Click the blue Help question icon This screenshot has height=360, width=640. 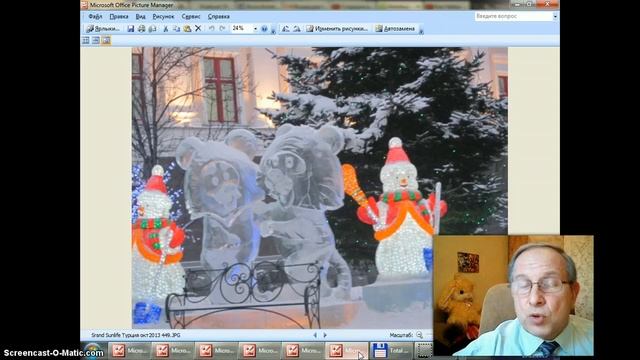click(264, 29)
